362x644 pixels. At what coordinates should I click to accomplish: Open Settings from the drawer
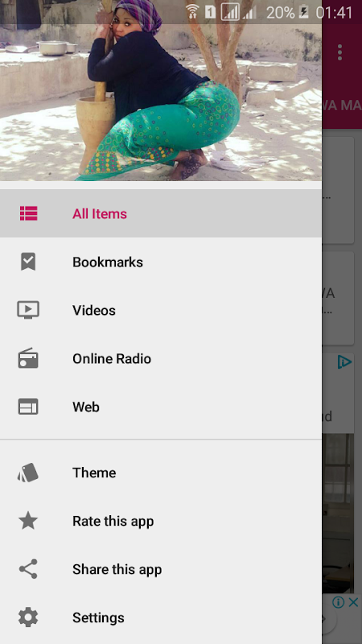click(161, 617)
